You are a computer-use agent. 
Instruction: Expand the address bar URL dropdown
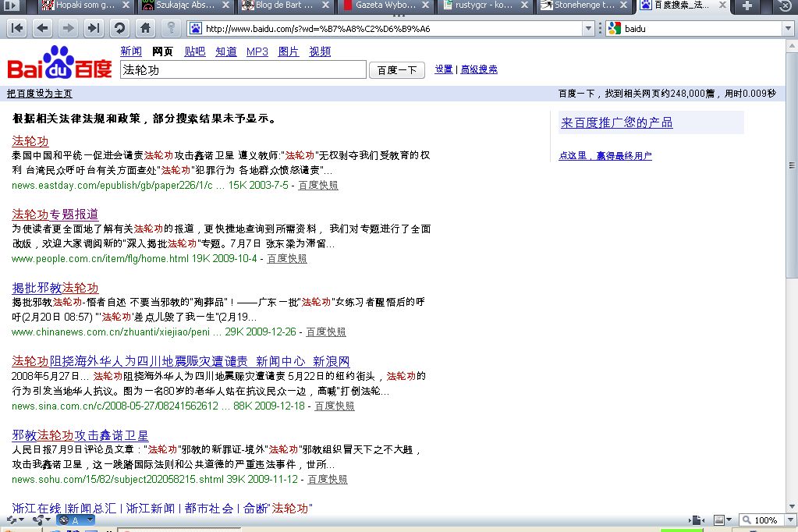point(589,29)
